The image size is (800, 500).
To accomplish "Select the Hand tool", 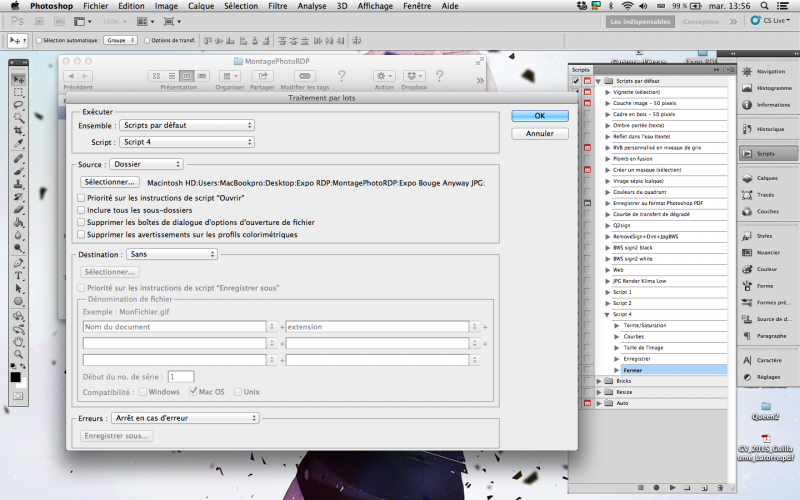I will coord(18,341).
